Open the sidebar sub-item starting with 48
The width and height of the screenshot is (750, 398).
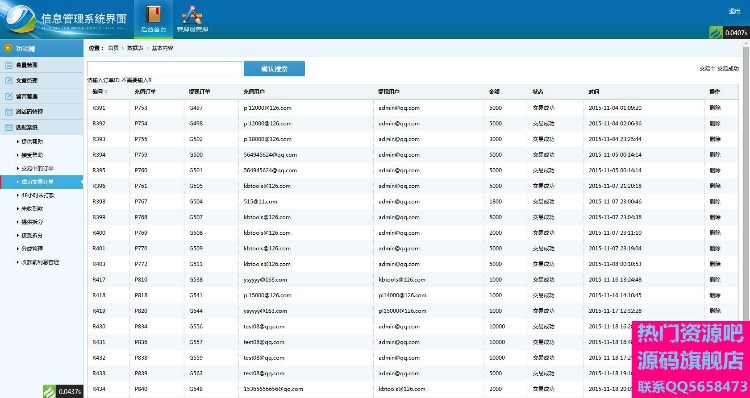click(x=38, y=195)
